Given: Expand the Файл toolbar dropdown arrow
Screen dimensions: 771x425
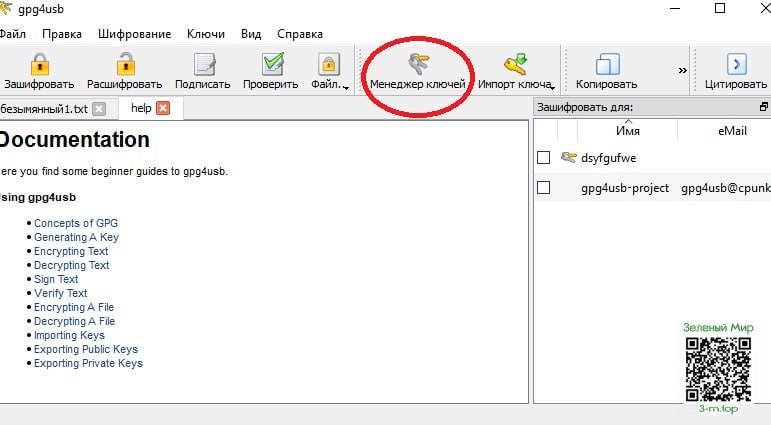Looking at the screenshot, I should [x=345, y=87].
